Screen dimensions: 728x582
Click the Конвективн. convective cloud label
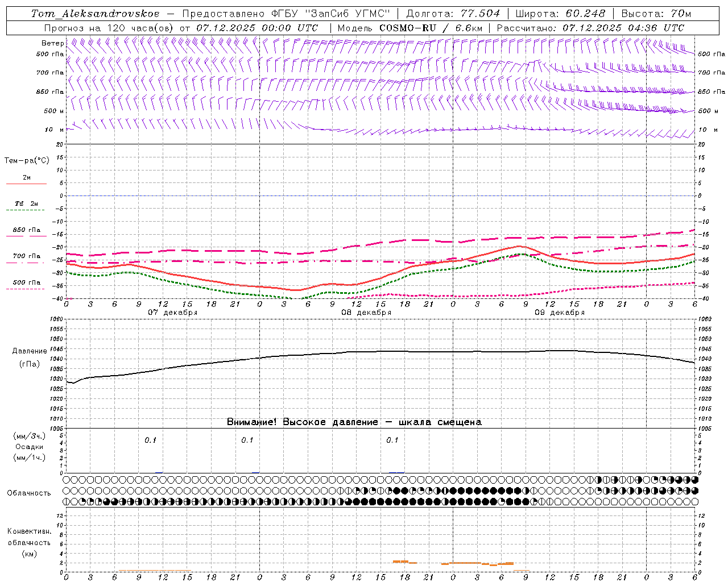(29, 531)
